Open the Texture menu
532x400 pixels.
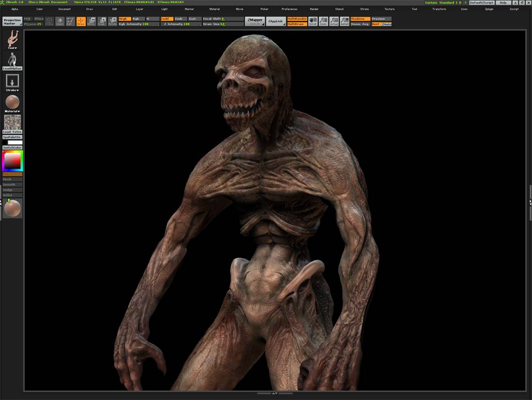[x=389, y=9]
